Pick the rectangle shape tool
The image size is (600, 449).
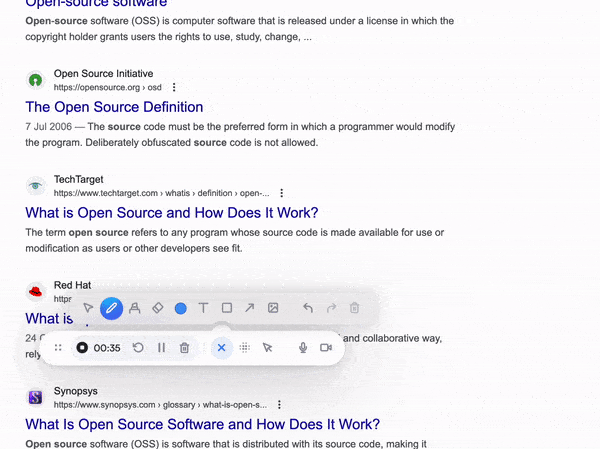[227, 308]
